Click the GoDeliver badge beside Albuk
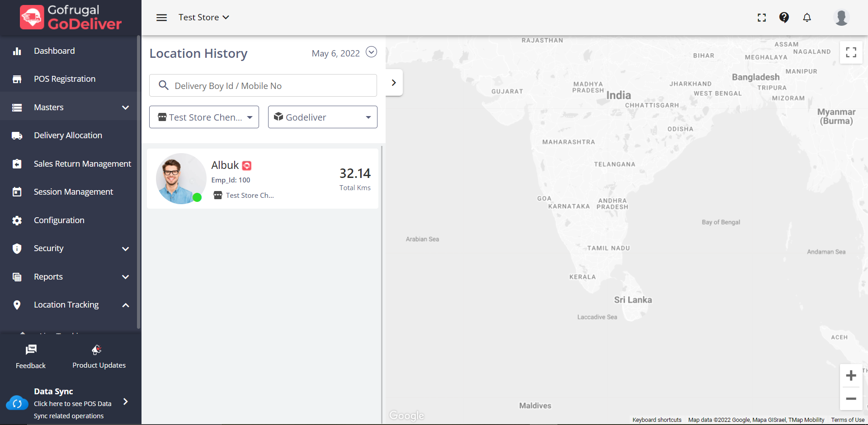The height and width of the screenshot is (425, 868). coord(247,166)
